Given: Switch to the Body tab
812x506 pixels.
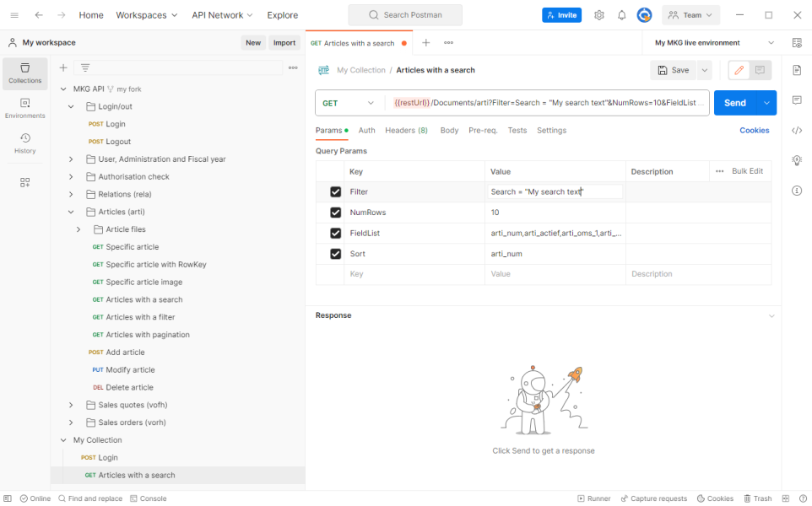Looking at the screenshot, I should coord(450,131).
